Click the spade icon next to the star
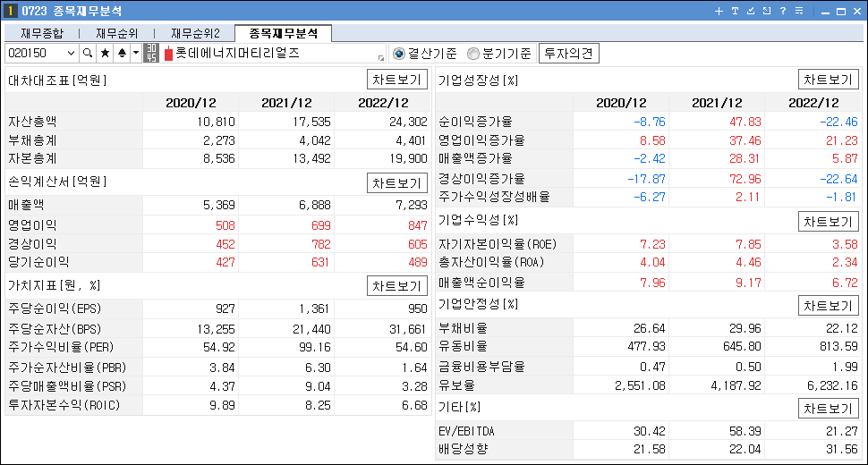This screenshot has width=868, height=465. click(122, 53)
